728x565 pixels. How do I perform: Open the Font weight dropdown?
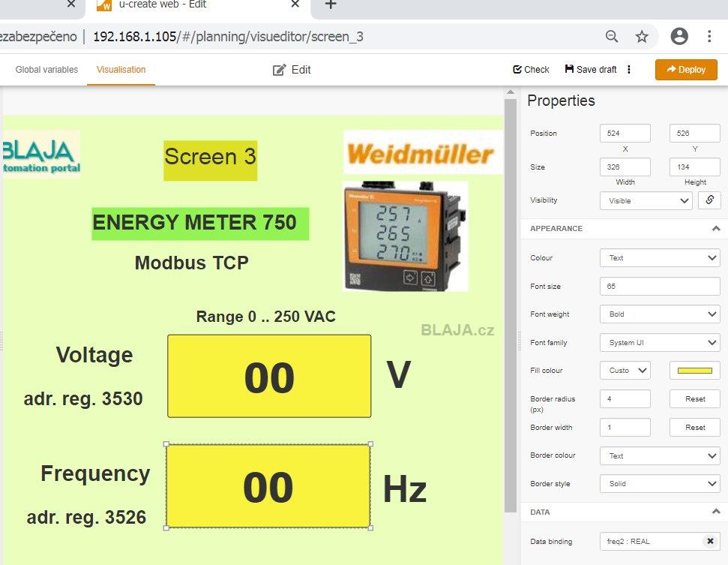pyautogui.click(x=660, y=314)
